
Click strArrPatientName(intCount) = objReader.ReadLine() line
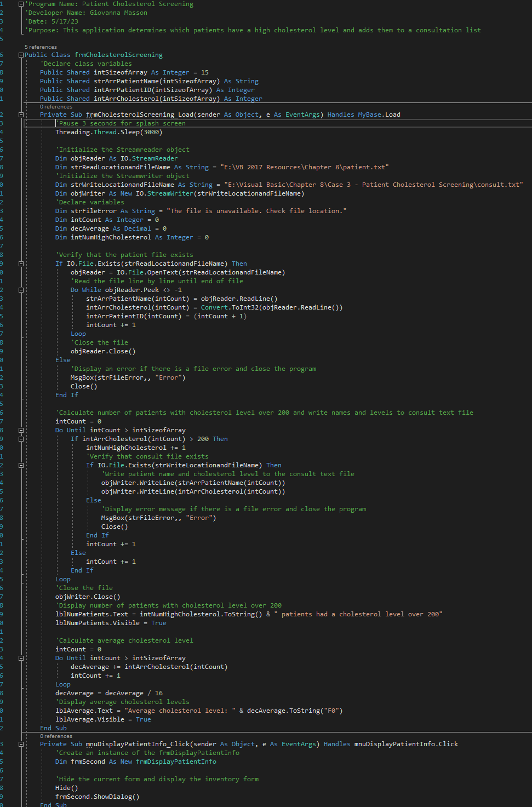(182, 299)
